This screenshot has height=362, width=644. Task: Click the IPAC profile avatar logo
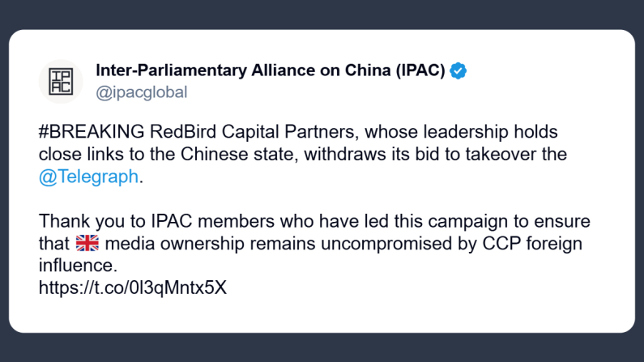[61, 81]
